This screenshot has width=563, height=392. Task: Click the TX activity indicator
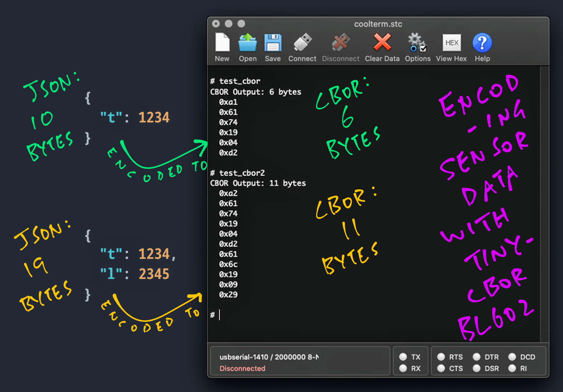coord(403,357)
